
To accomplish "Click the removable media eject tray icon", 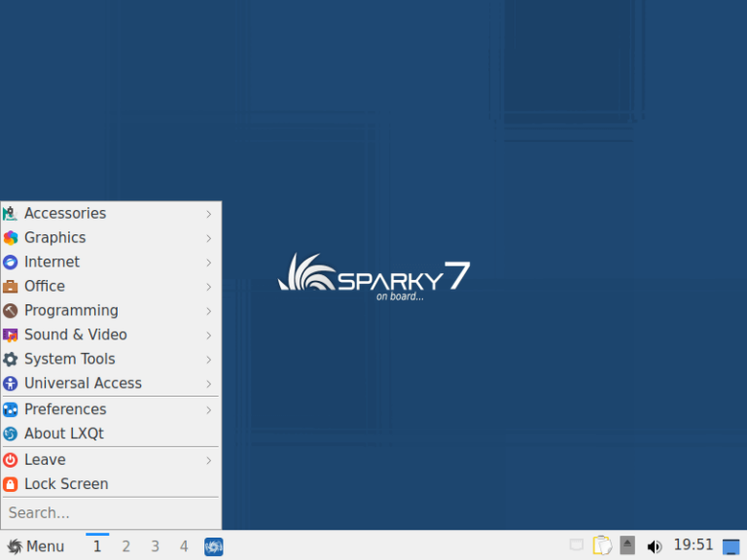I will click(627, 545).
